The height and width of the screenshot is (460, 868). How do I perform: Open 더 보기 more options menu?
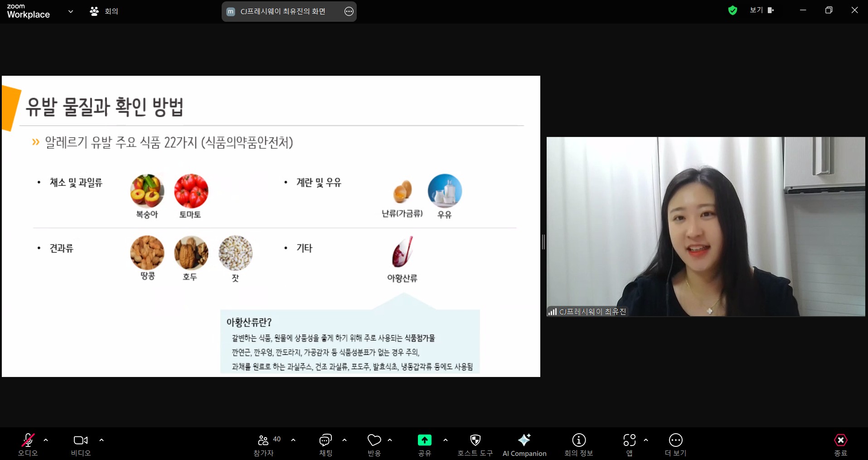[x=676, y=445]
